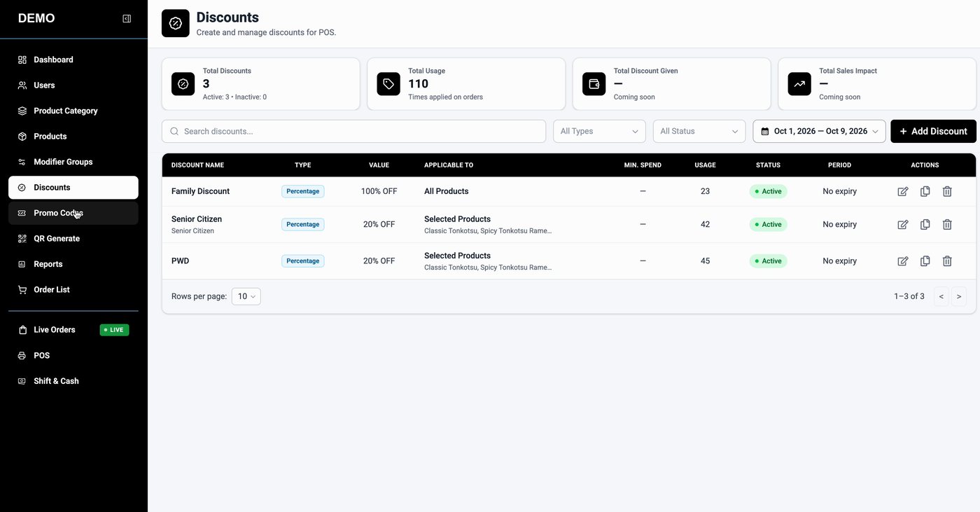The width and height of the screenshot is (980, 512).
Task: Open Reports in the sidebar
Action: click(x=73, y=264)
